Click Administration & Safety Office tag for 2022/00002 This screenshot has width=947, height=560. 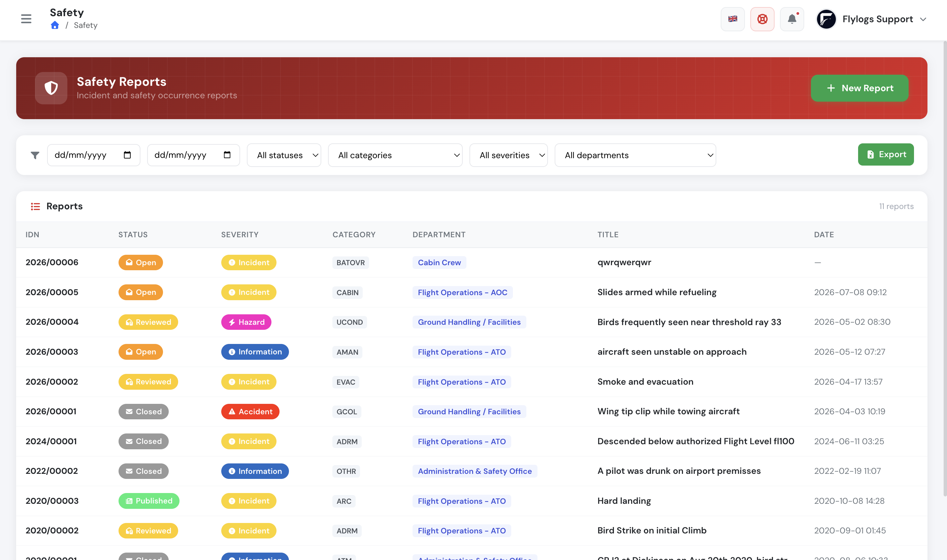(x=475, y=471)
